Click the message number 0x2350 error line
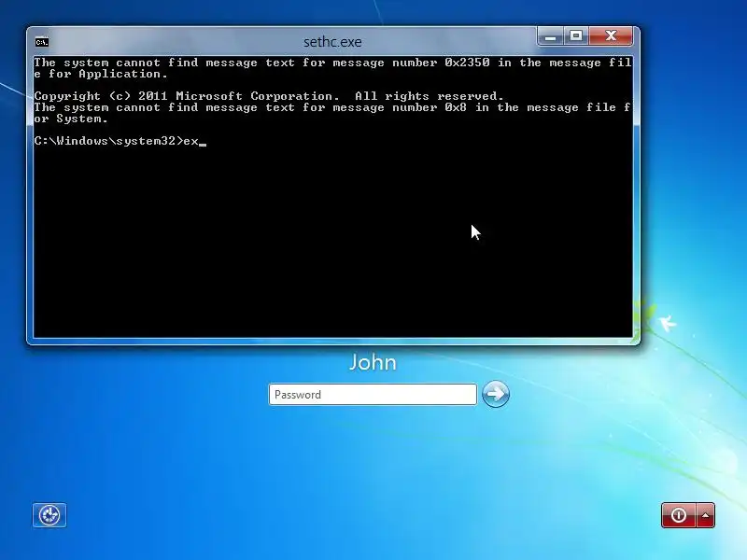Image resolution: width=747 pixels, height=560 pixels. (333, 68)
